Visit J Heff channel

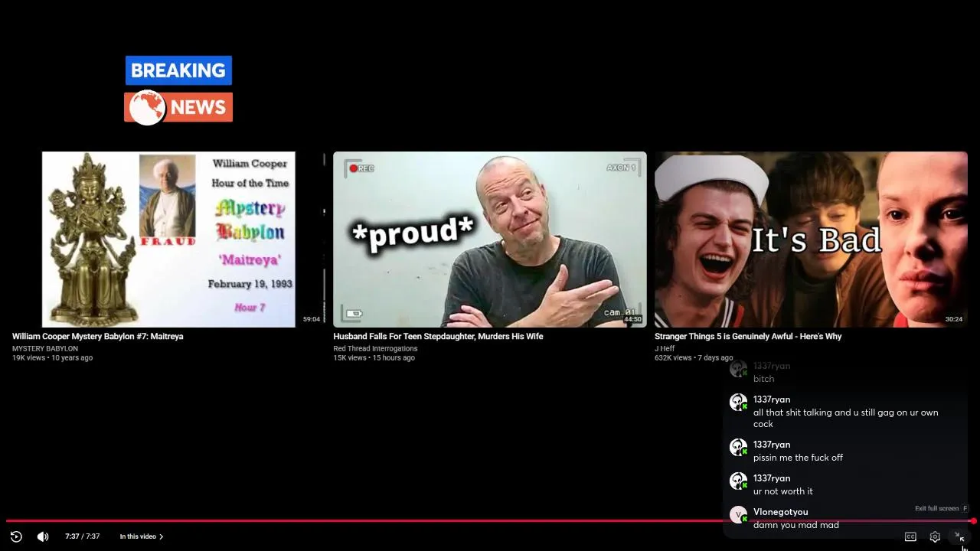665,348
